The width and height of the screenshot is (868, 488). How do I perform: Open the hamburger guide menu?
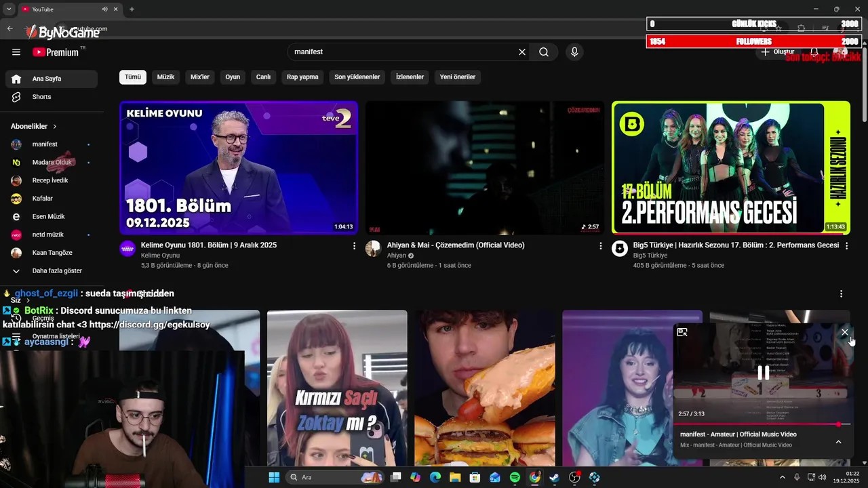point(16,52)
